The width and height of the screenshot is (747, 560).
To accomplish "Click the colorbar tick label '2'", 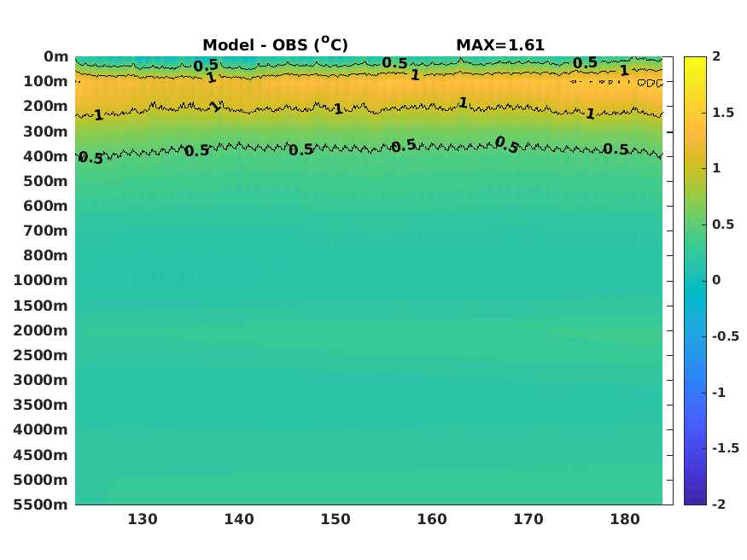I will [716, 56].
